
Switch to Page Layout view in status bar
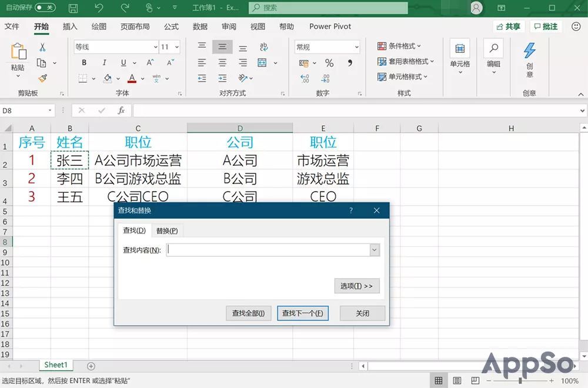pos(457,381)
